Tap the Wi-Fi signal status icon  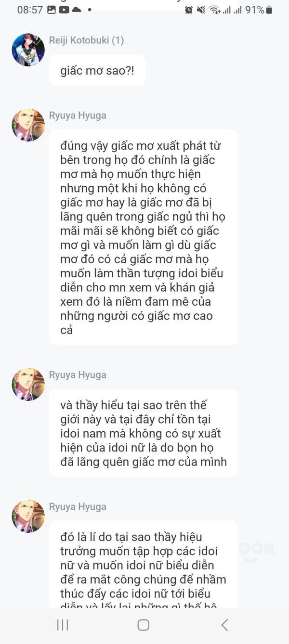click(x=214, y=10)
